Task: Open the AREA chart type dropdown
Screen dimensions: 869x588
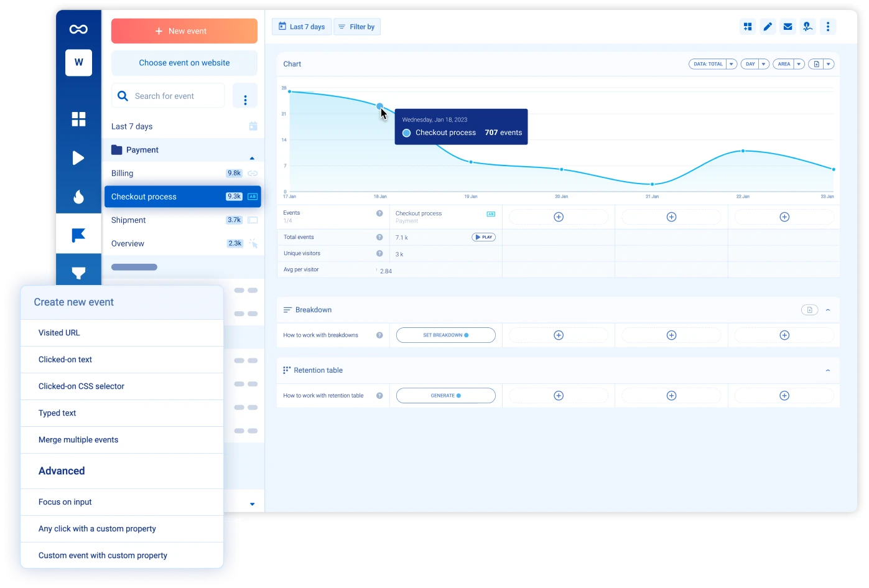Action: pyautogui.click(x=788, y=64)
